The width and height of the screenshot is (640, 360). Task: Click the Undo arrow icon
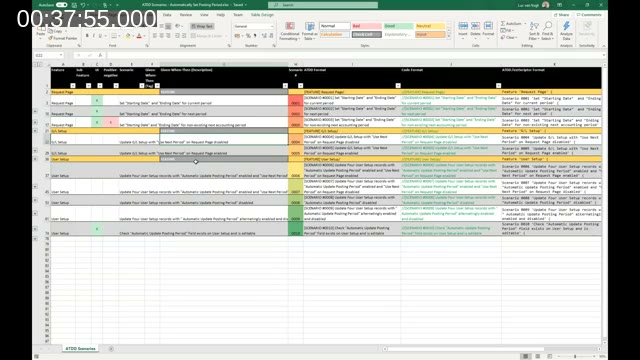pos(83,5)
